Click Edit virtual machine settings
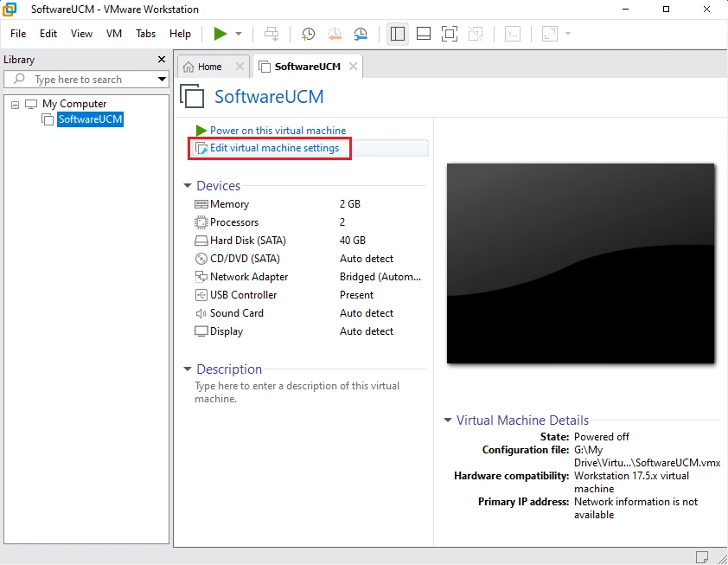This screenshot has width=728, height=565. point(274,148)
